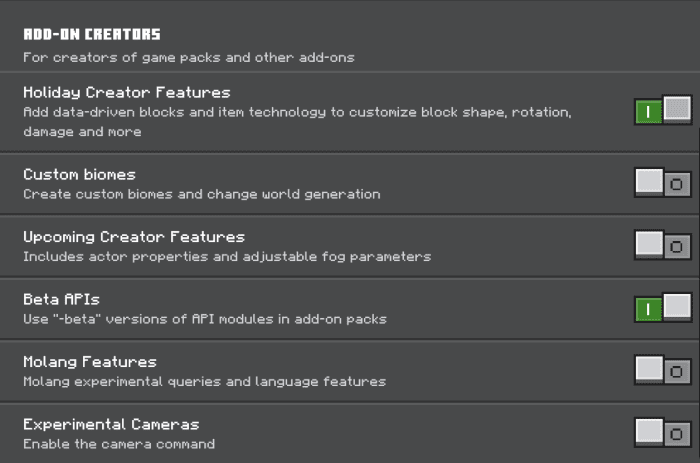Enable the Custom biomes toggle
Image resolution: width=700 pixels, height=463 pixels.
[663, 183]
